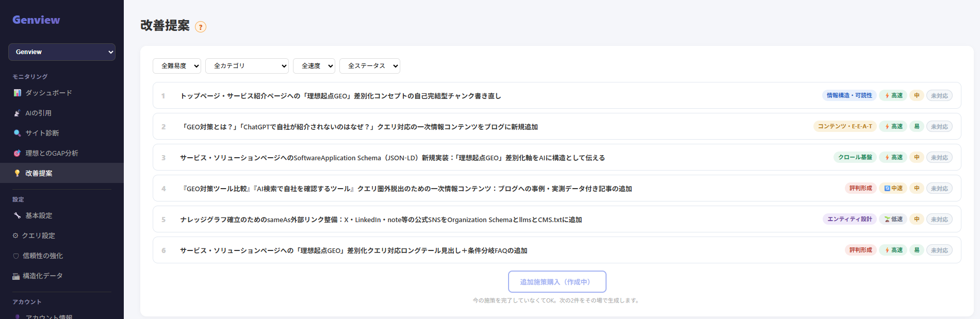Screen dimensions: 980x319
Task: Open 基本設定 settings
Action: [62, 215]
